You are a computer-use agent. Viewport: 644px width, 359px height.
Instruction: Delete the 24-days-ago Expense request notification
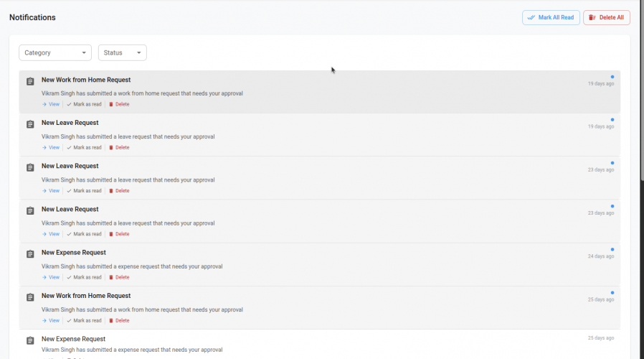[119, 278]
